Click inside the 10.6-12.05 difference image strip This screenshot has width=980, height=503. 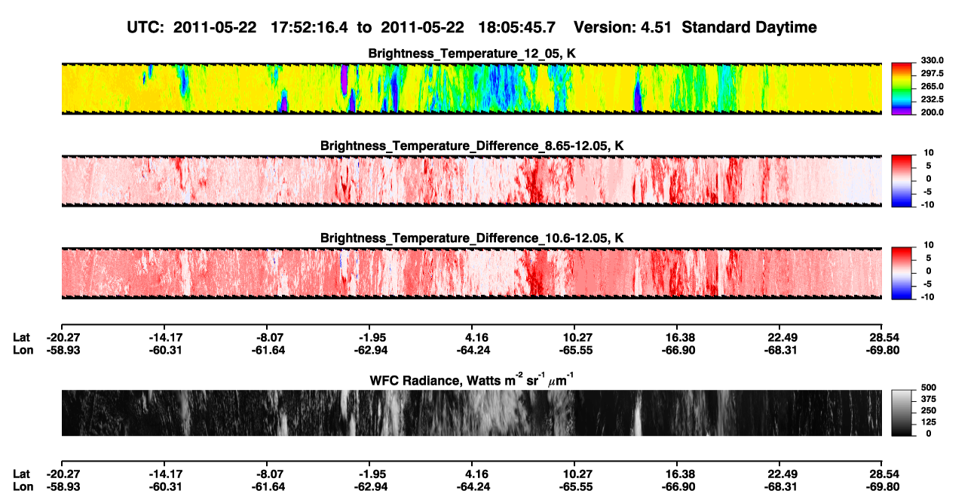click(471, 271)
